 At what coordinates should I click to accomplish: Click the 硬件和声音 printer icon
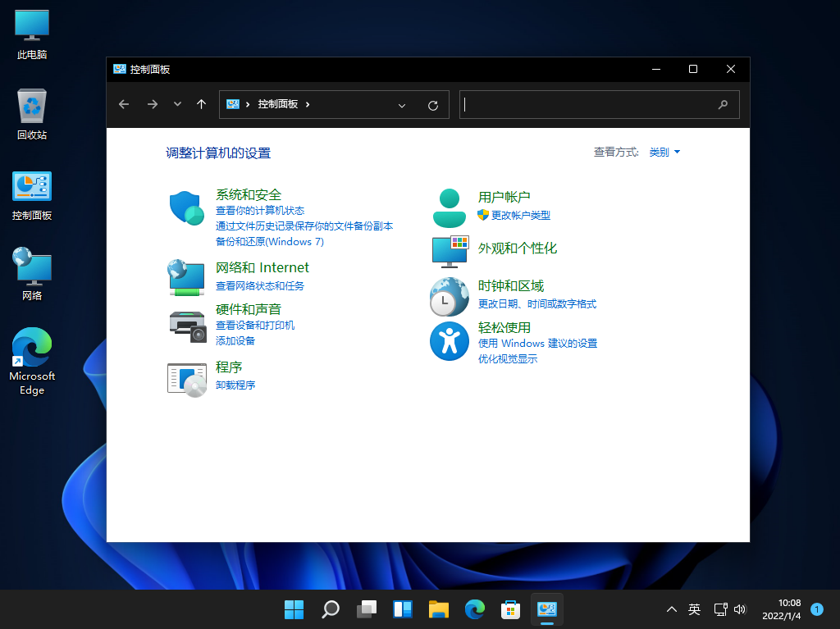click(x=186, y=326)
